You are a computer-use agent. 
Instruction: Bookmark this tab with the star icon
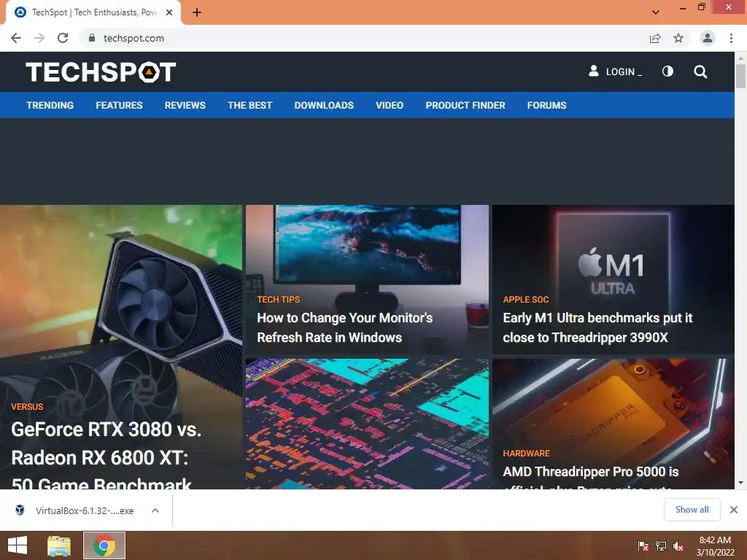[678, 38]
